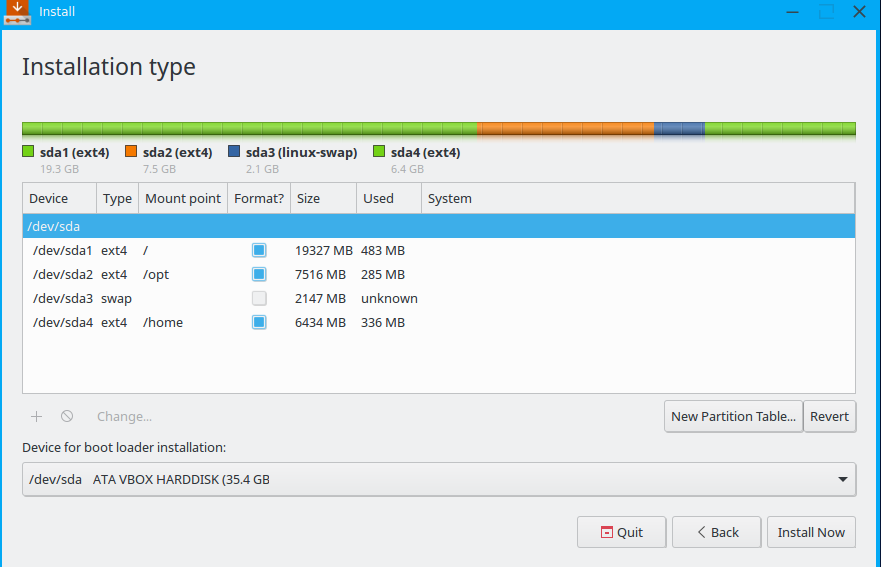The width and height of the screenshot is (881, 567).
Task: Click the delete partition icon
Action: coord(67,416)
